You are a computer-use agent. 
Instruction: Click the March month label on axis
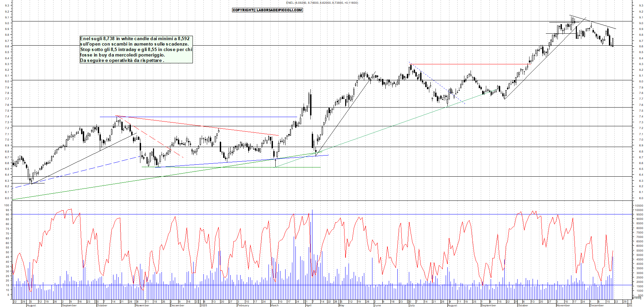(274, 305)
